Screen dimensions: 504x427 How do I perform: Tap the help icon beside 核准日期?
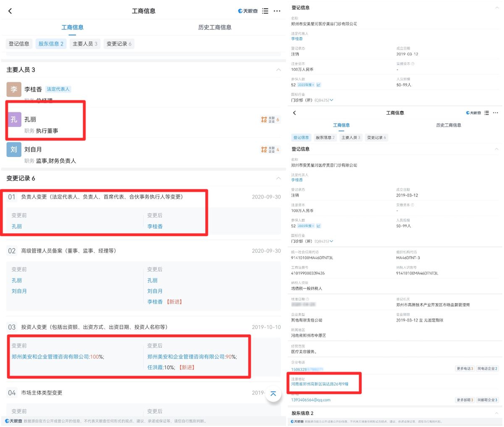point(307,299)
